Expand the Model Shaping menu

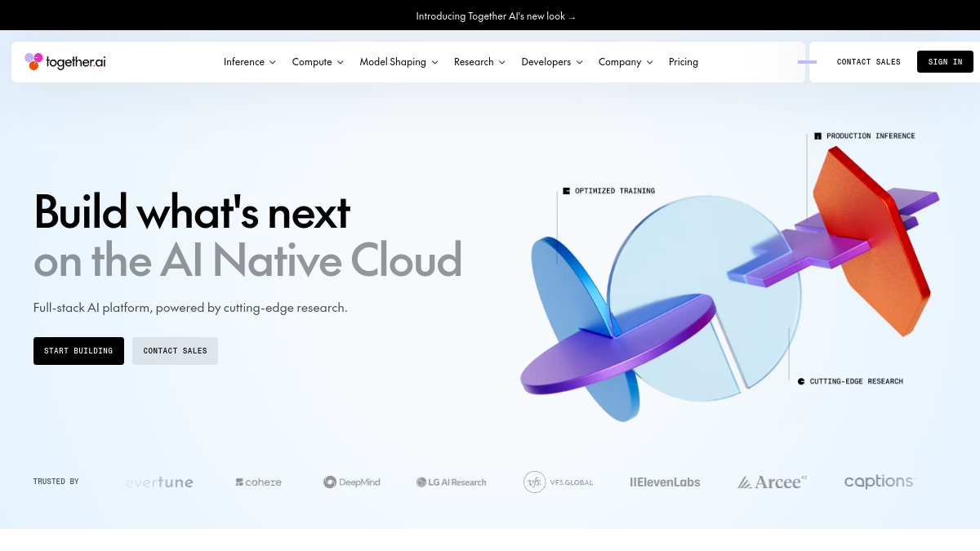pos(399,62)
